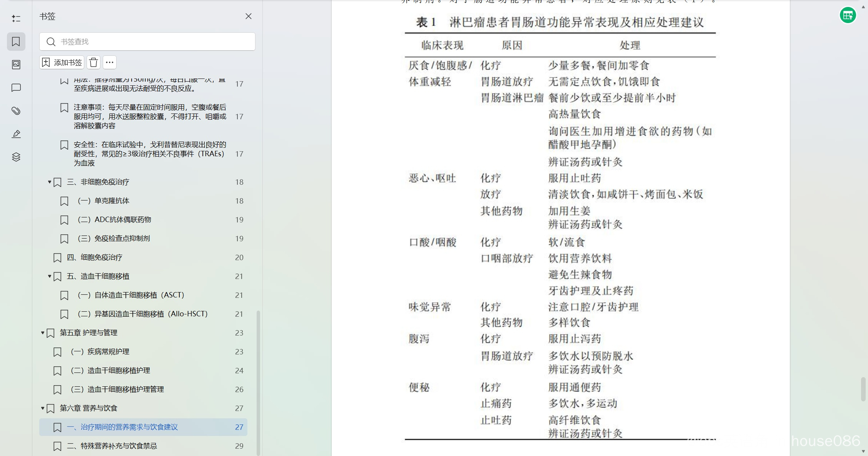Click bookmark icon beside 五、造血干细胞移植
This screenshot has height=456, width=868.
57,276
